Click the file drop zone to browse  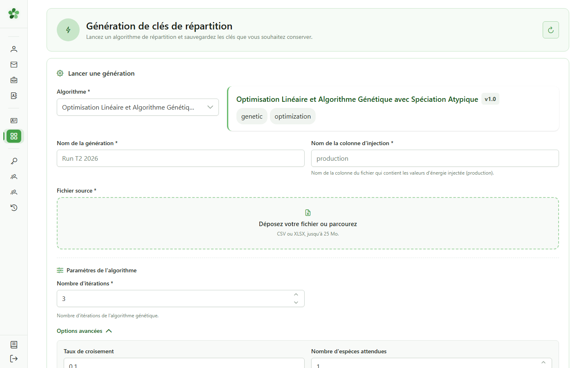[x=308, y=223]
